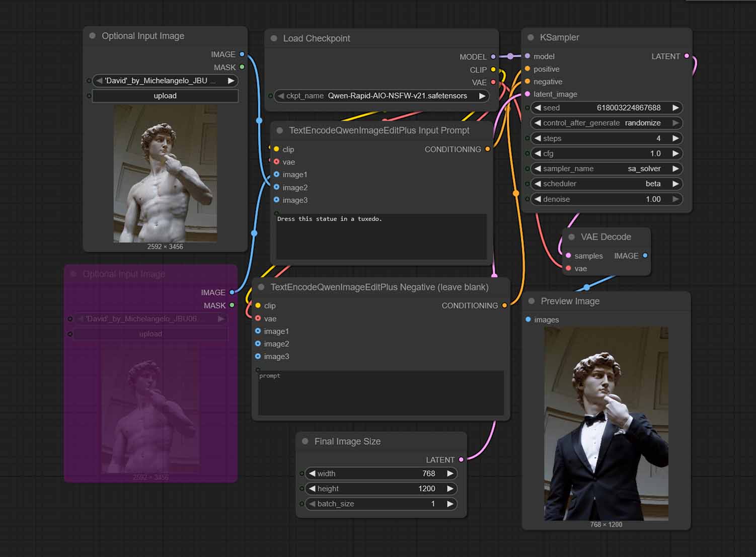Click the image1 input socket on Negative prompt node
Viewport: 756px width, 557px height.
coord(257,331)
